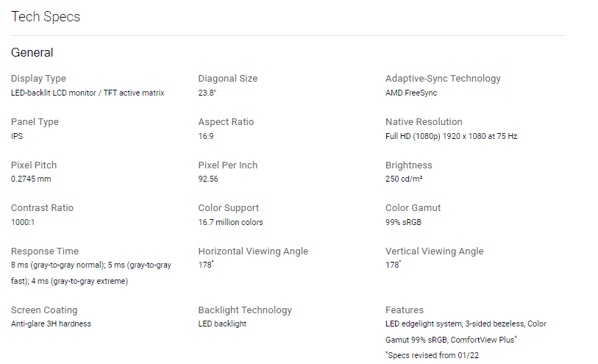This screenshot has height=364, width=598.
Task: Click the Pixel Pitch label
Action: (x=34, y=165)
